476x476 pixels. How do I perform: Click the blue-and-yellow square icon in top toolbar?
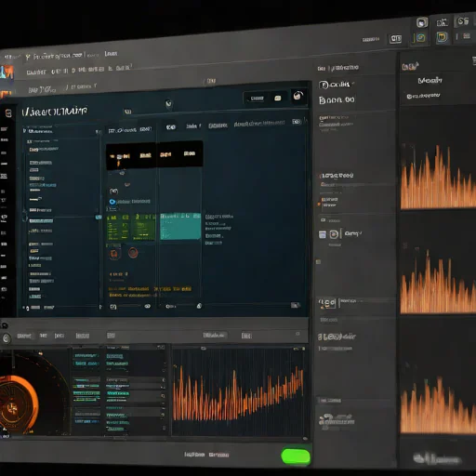point(420,38)
